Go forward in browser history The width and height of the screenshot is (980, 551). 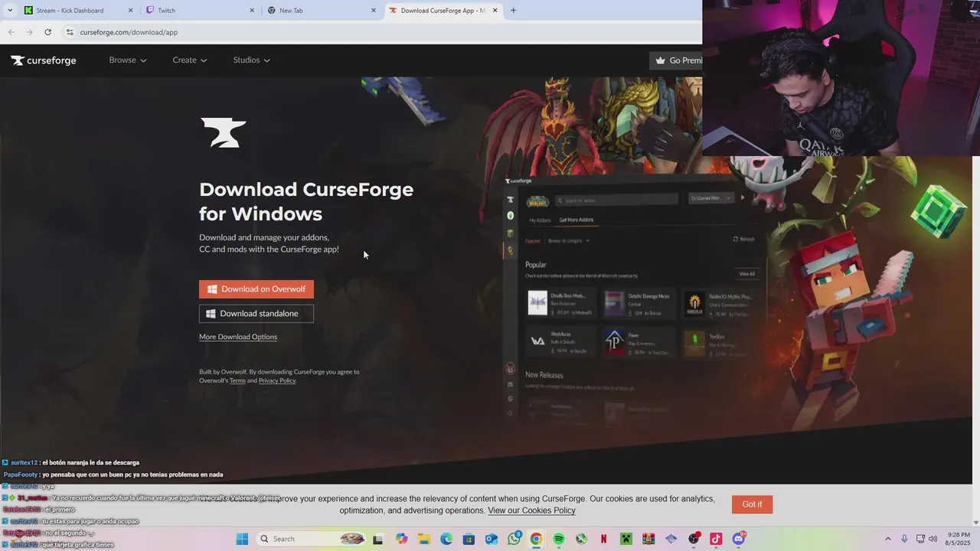(x=29, y=32)
